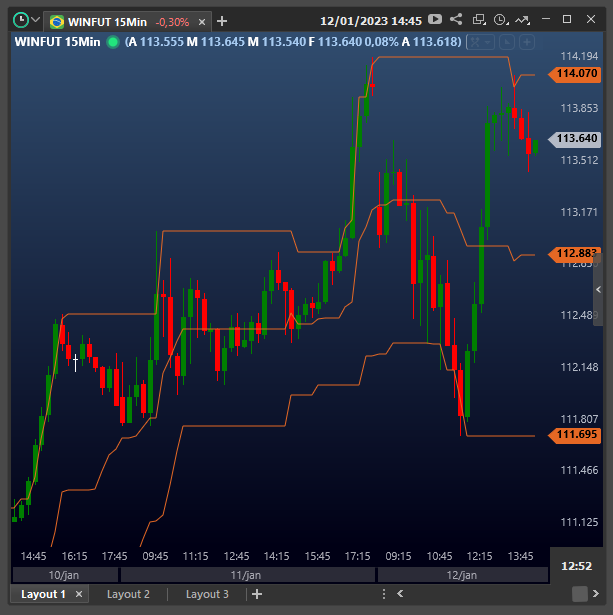Viewport: 613px width, 615px height.
Task: Toggle the green status indicator next to WINFUT 15Min
Action: tap(113, 42)
